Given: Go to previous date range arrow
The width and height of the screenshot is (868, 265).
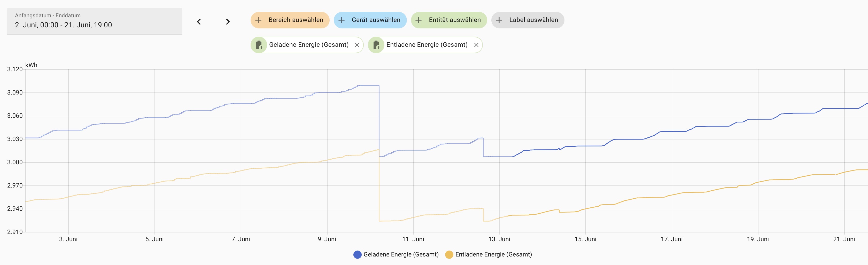Looking at the screenshot, I should tap(199, 22).
